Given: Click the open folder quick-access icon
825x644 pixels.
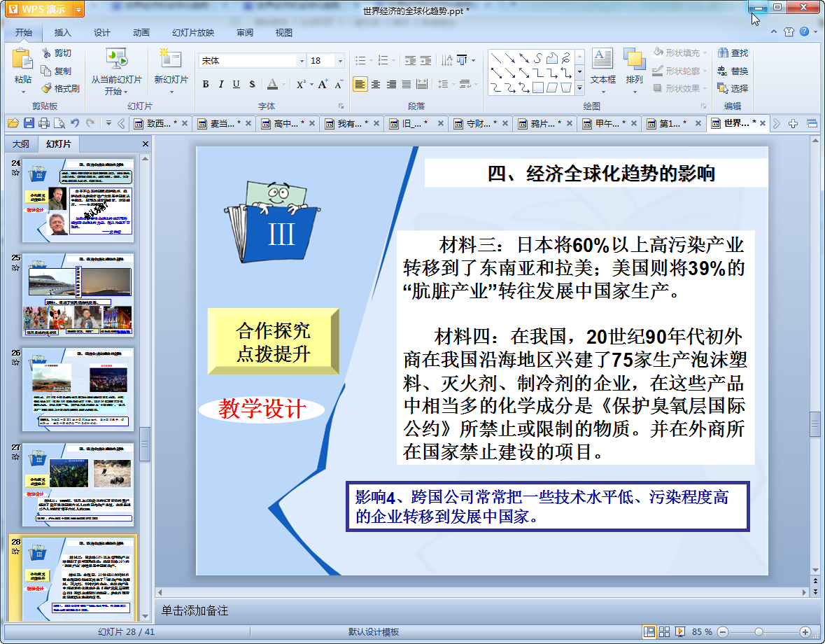Looking at the screenshot, I should point(13,123).
